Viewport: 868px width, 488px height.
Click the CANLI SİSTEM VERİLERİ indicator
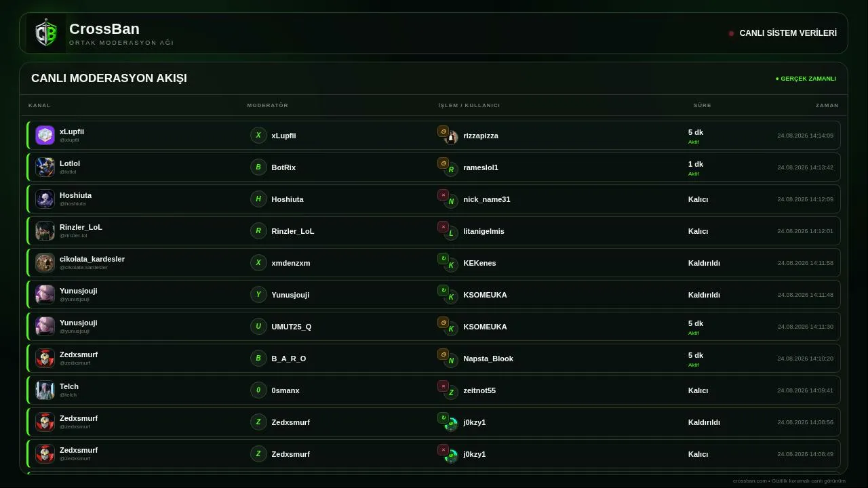pyautogui.click(x=783, y=33)
